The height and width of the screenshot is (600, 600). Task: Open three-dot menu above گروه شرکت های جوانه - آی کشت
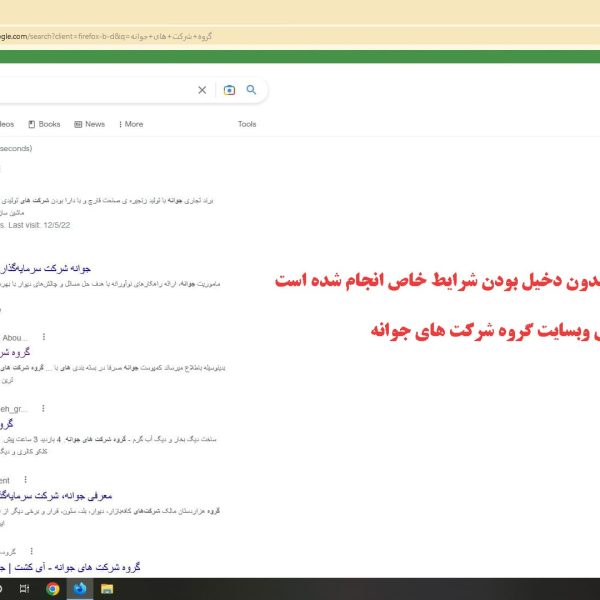(30, 551)
